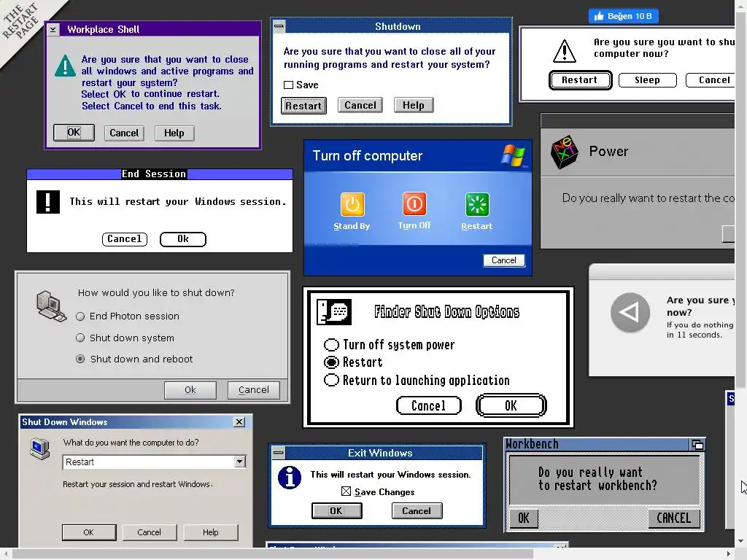The width and height of the screenshot is (747, 560).
Task: Click OK in Finder Shut Down Options
Action: click(511, 405)
